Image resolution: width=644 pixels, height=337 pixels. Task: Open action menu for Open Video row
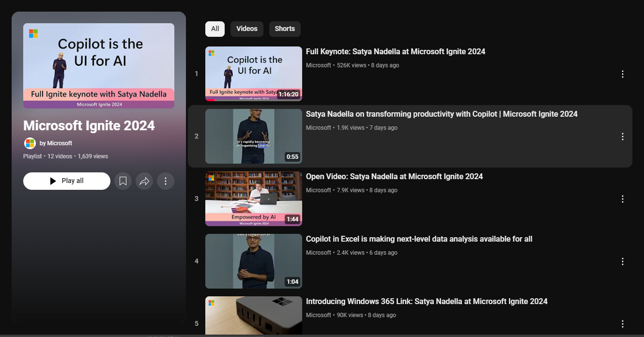coord(623,199)
